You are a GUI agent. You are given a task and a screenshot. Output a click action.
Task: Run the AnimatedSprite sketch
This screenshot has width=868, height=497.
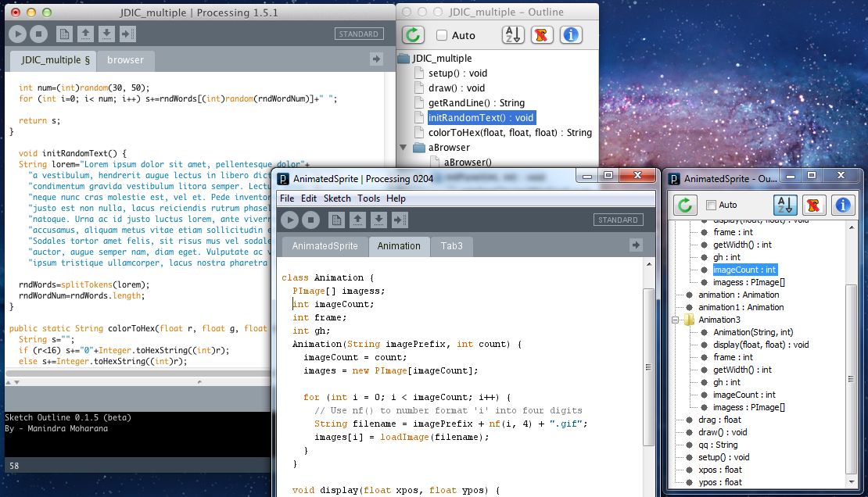[289, 220]
